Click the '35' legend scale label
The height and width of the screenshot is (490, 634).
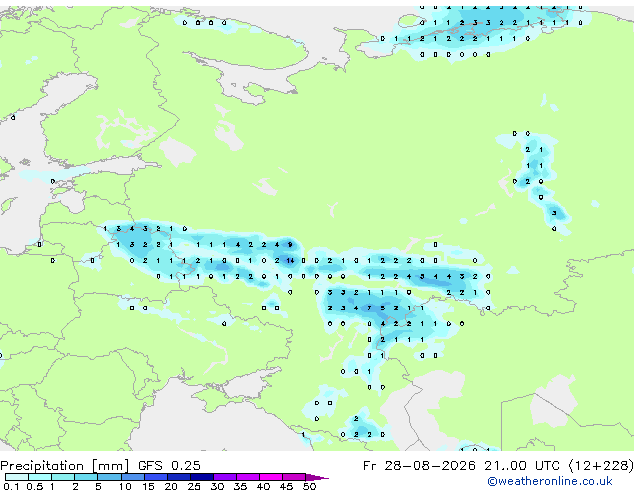(240, 486)
